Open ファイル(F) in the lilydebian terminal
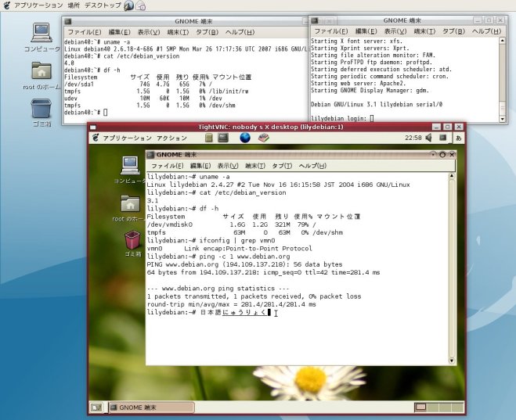Image resolution: width=516 pixels, height=420 pixels. pyautogui.click(x=168, y=166)
